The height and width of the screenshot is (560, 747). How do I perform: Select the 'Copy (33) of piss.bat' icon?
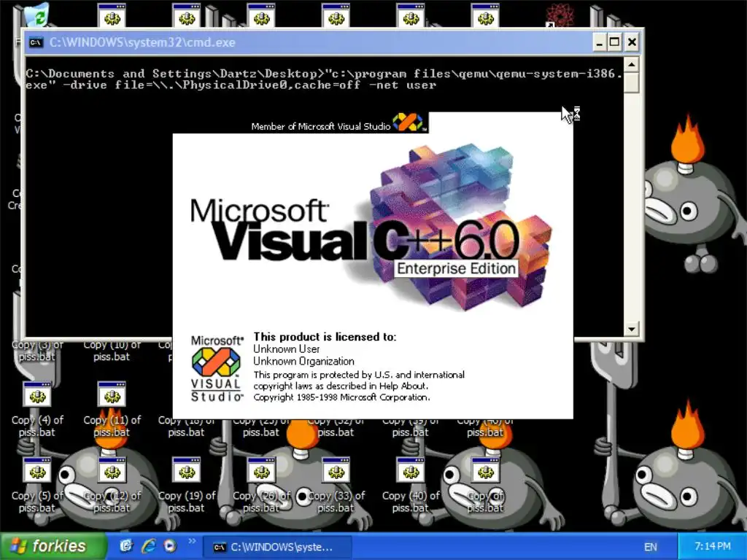click(336, 485)
